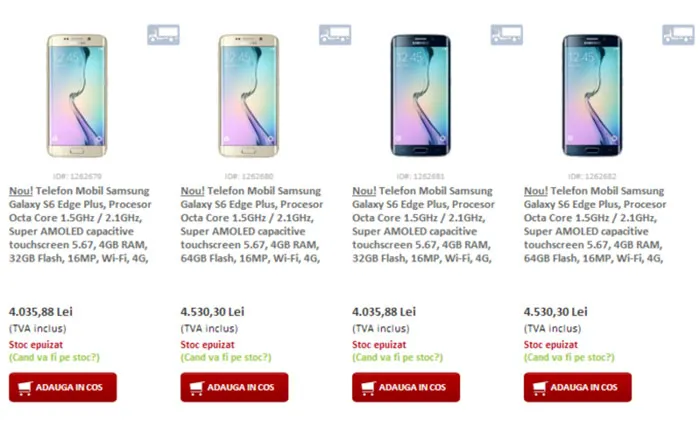Image resolution: width=700 pixels, height=444 pixels.
Task: Click delivery truck icon on second product
Action: point(335,35)
